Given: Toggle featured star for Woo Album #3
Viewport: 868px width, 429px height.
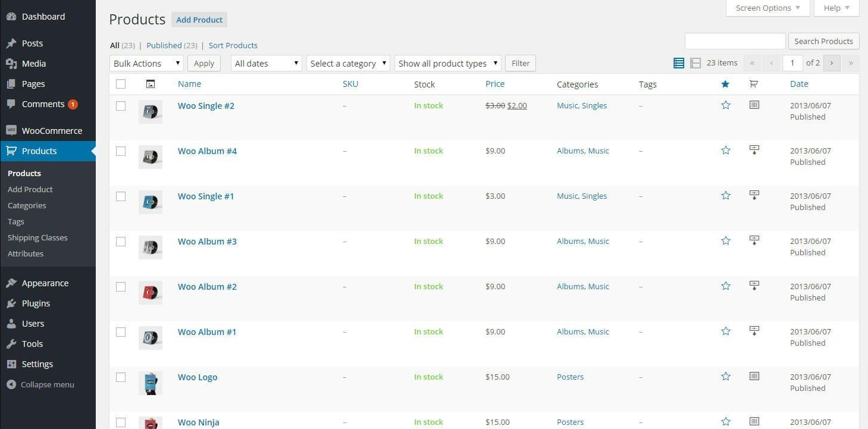Looking at the screenshot, I should [x=725, y=241].
